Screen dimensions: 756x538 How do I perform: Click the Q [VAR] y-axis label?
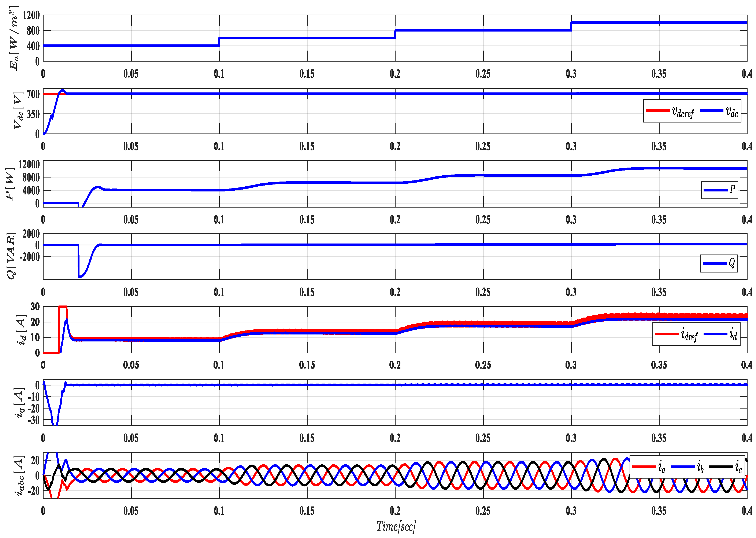[x=11, y=256]
